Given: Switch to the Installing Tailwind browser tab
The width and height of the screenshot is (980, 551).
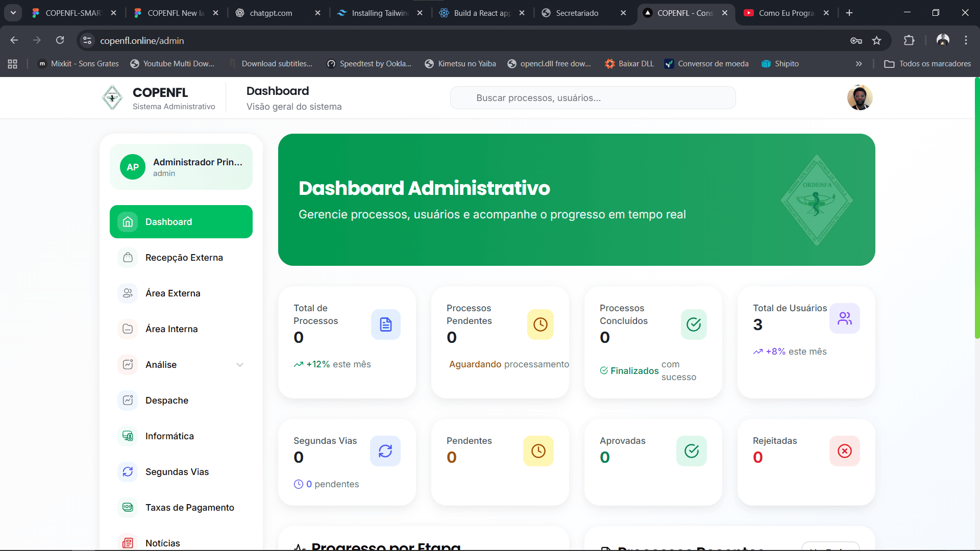Looking at the screenshot, I should [380, 13].
